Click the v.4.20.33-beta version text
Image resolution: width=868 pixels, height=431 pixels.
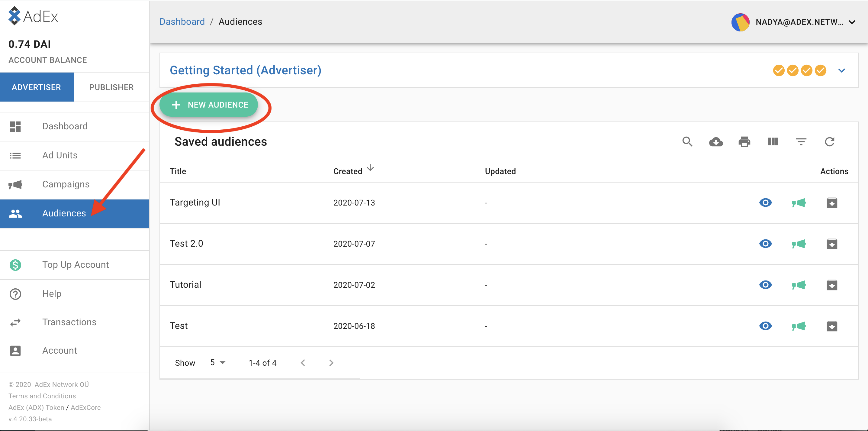pos(30,419)
